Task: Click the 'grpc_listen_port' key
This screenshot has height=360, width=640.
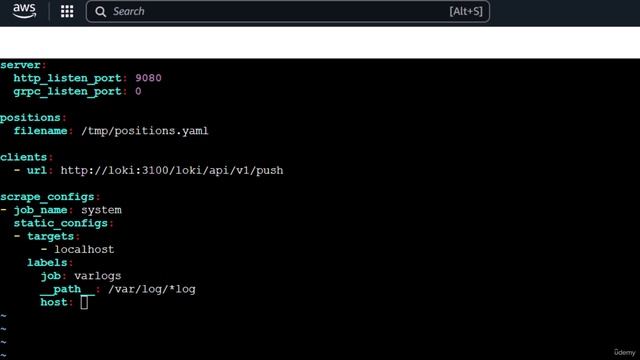Action: pyautogui.click(x=67, y=91)
